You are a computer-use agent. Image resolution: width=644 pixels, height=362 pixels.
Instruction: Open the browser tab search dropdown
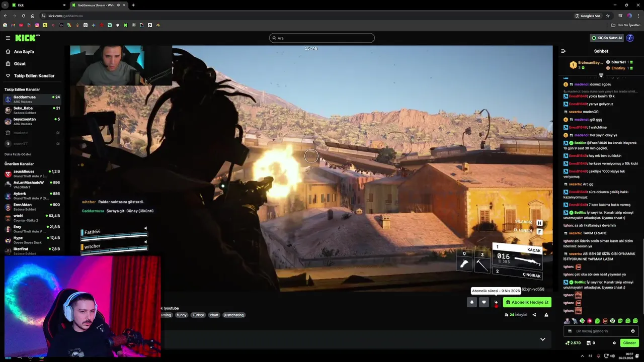(5, 5)
